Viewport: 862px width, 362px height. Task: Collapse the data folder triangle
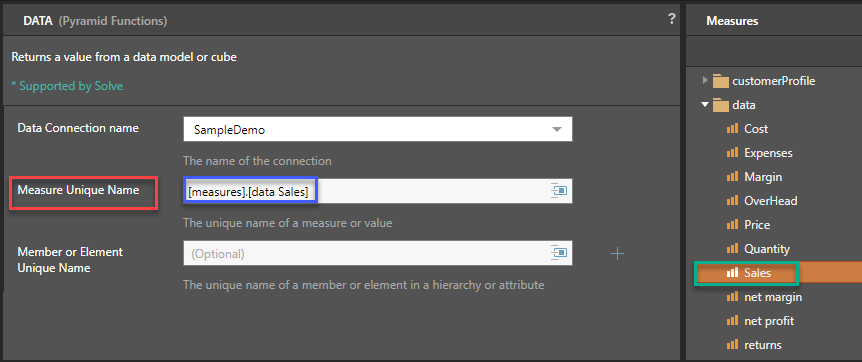pos(705,105)
